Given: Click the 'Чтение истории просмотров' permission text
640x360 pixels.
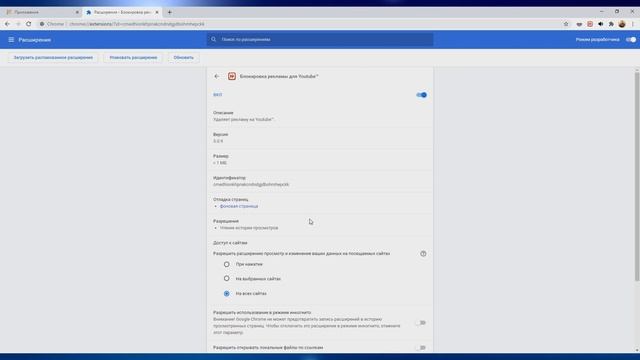Looking at the screenshot, I should click(x=249, y=228).
